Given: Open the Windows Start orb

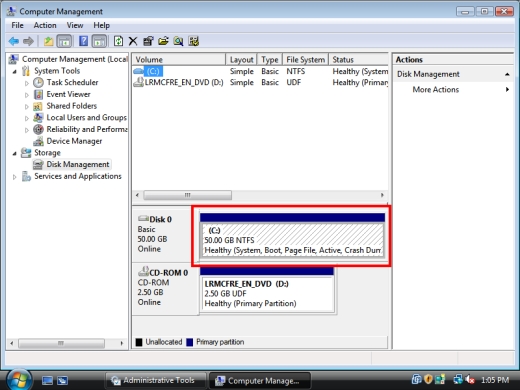Looking at the screenshot, I should [19, 380].
